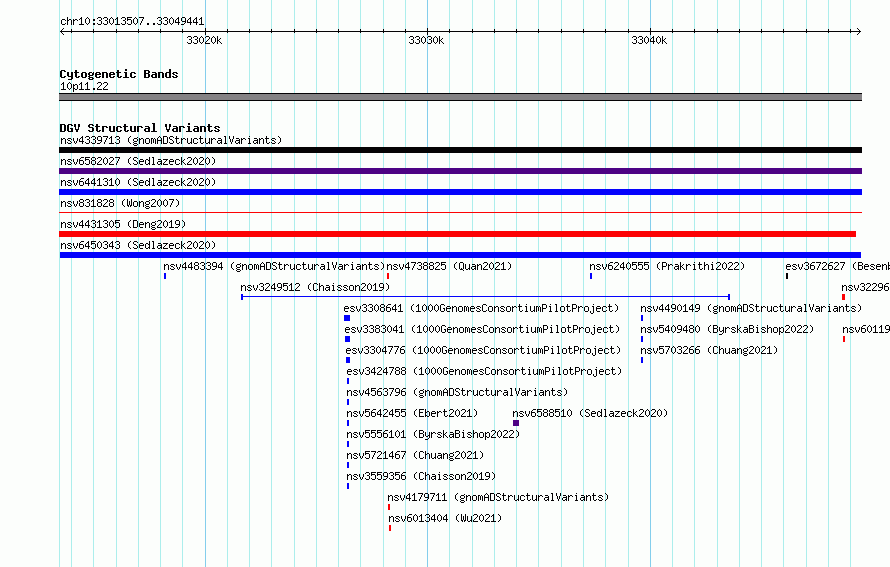Screen dimensions: 890x567
Task: Click the chr10:33013507..33049441 coordinates
Action: coord(132,21)
